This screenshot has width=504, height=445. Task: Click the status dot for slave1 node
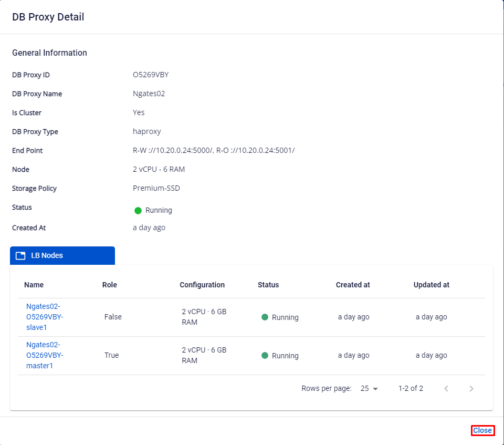click(x=265, y=317)
